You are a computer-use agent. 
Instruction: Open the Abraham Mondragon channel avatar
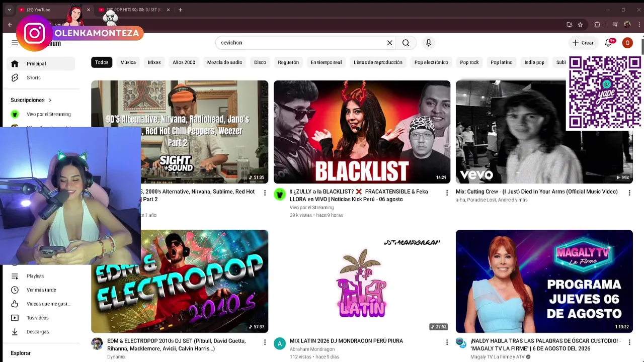click(280, 343)
